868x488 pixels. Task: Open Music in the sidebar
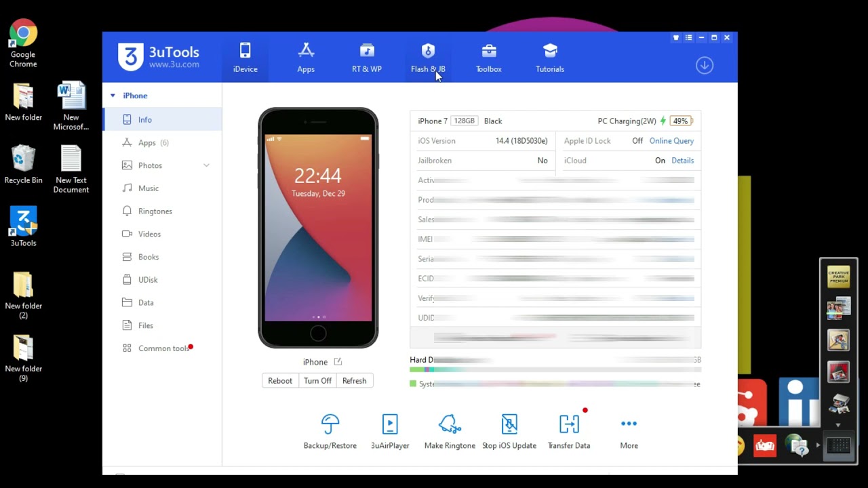point(162,188)
